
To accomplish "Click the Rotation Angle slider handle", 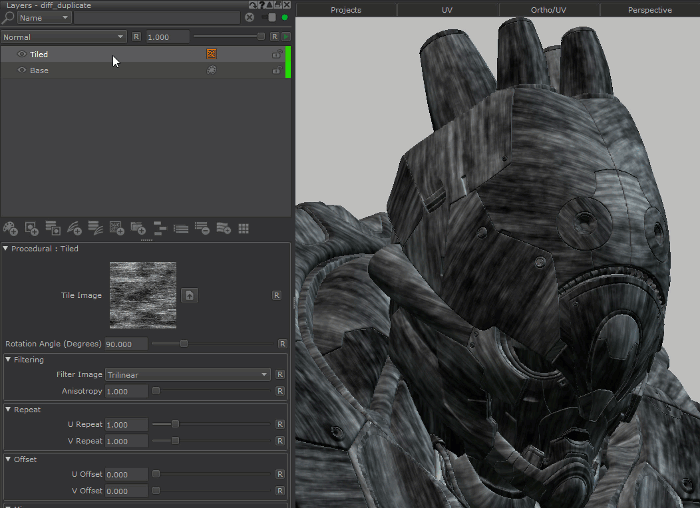I will tap(184, 344).
